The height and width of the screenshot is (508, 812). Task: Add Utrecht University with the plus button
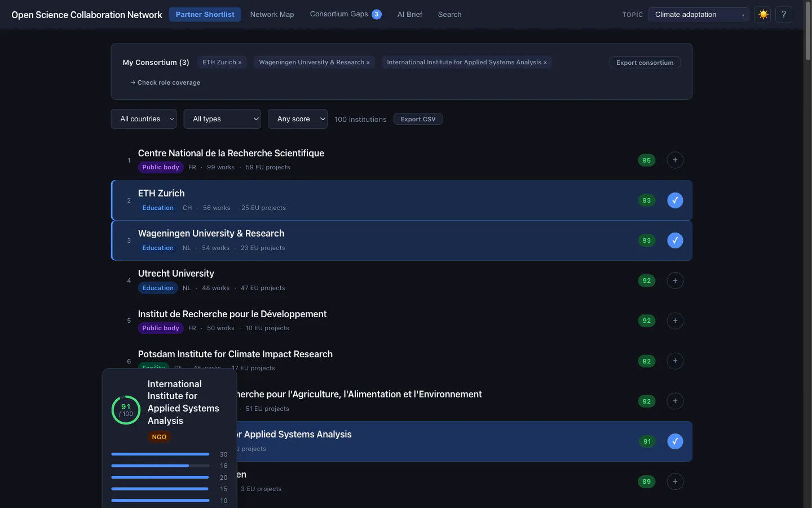675,281
